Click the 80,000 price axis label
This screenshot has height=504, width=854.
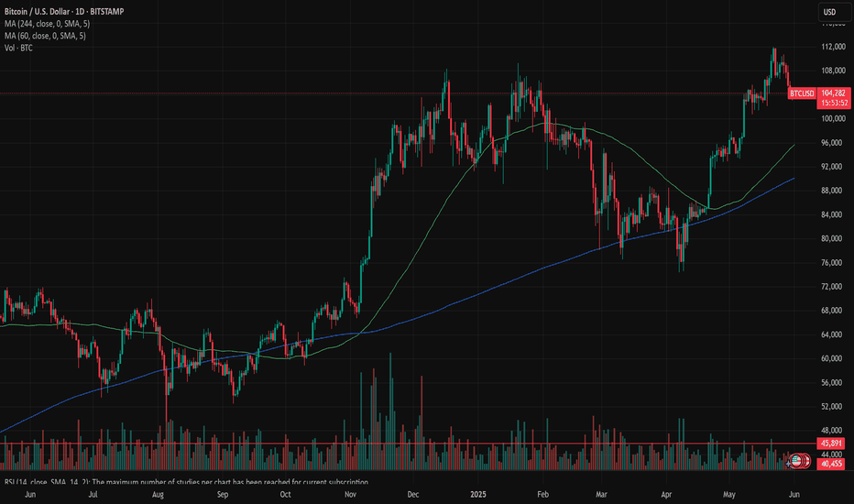point(833,238)
